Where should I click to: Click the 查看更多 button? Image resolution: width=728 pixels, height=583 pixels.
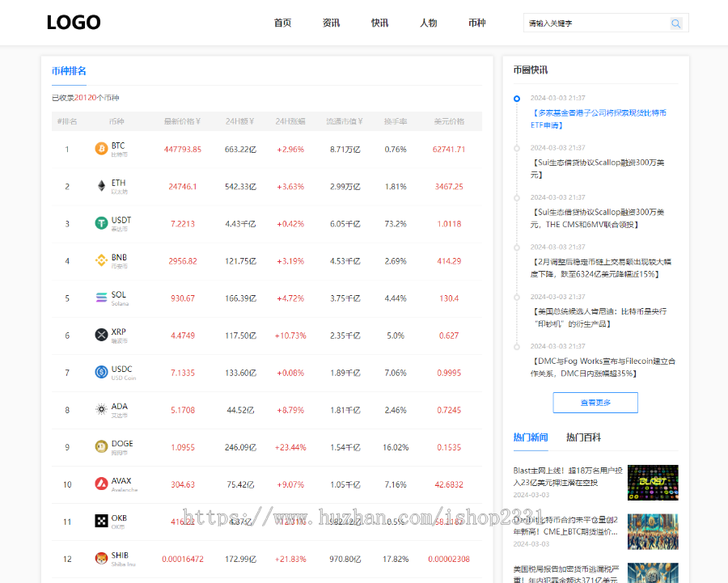pos(595,403)
